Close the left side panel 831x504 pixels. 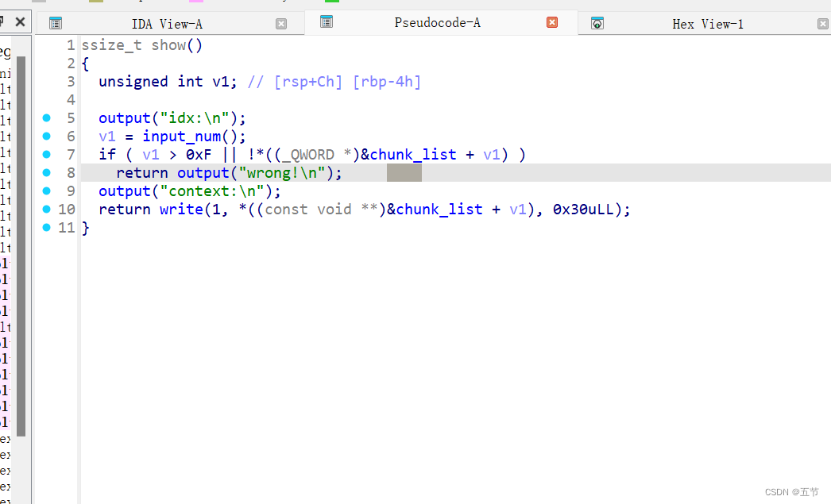(20, 21)
